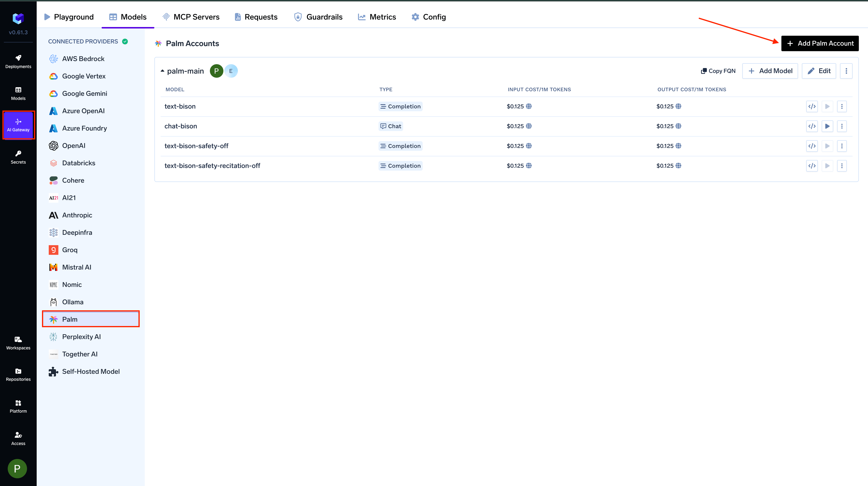
Task: View code snippet for chat-bison
Action: [x=812, y=126]
